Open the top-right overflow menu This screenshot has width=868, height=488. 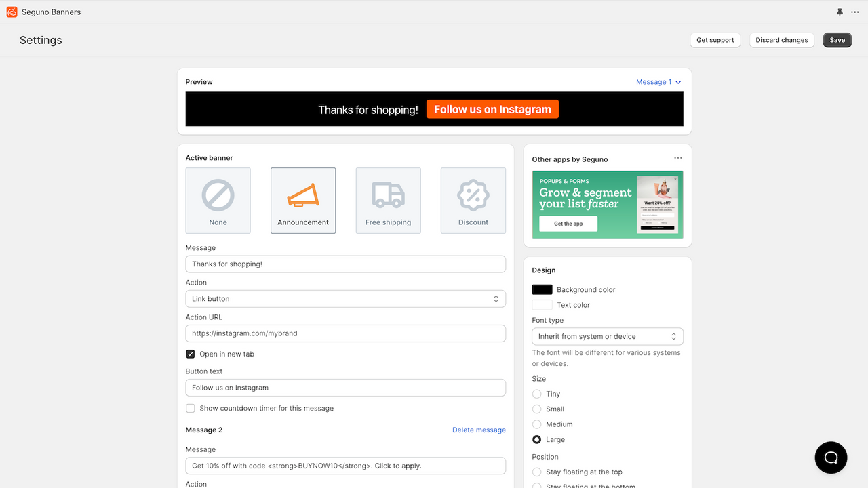click(x=855, y=12)
